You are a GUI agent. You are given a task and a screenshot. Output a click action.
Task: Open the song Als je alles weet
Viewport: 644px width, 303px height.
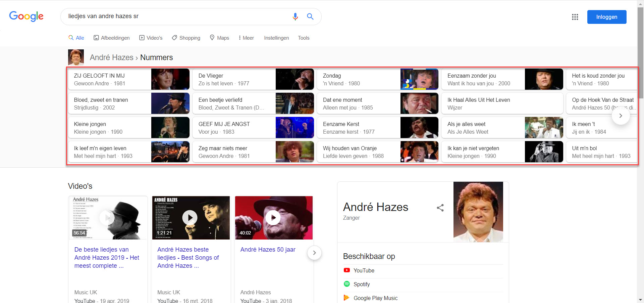pyautogui.click(x=502, y=128)
